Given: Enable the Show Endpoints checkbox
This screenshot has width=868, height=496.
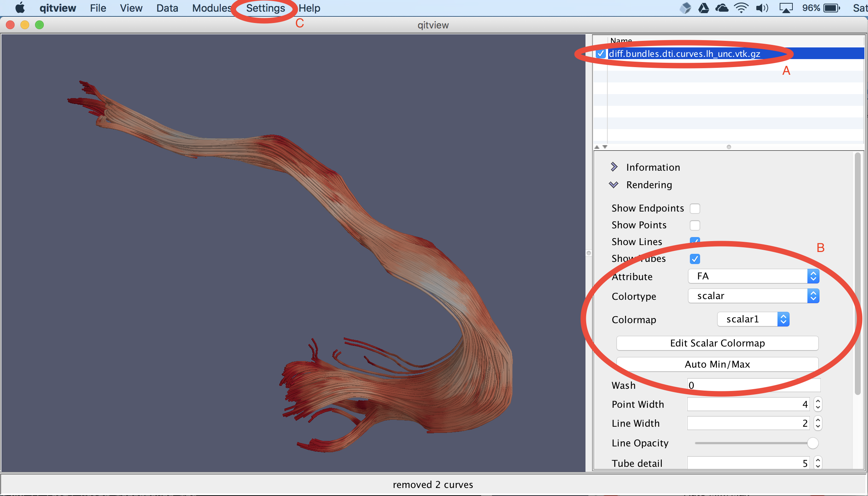Looking at the screenshot, I should point(695,208).
